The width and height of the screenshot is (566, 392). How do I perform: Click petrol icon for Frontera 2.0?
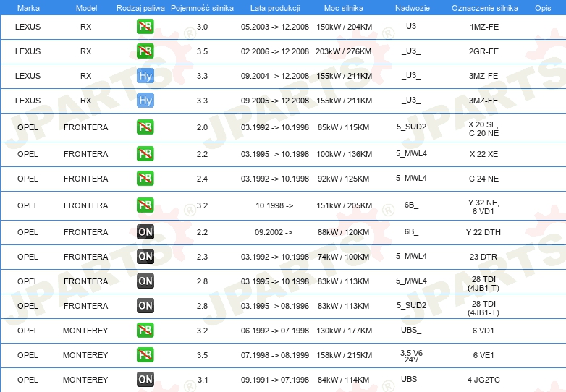tap(145, 127)
